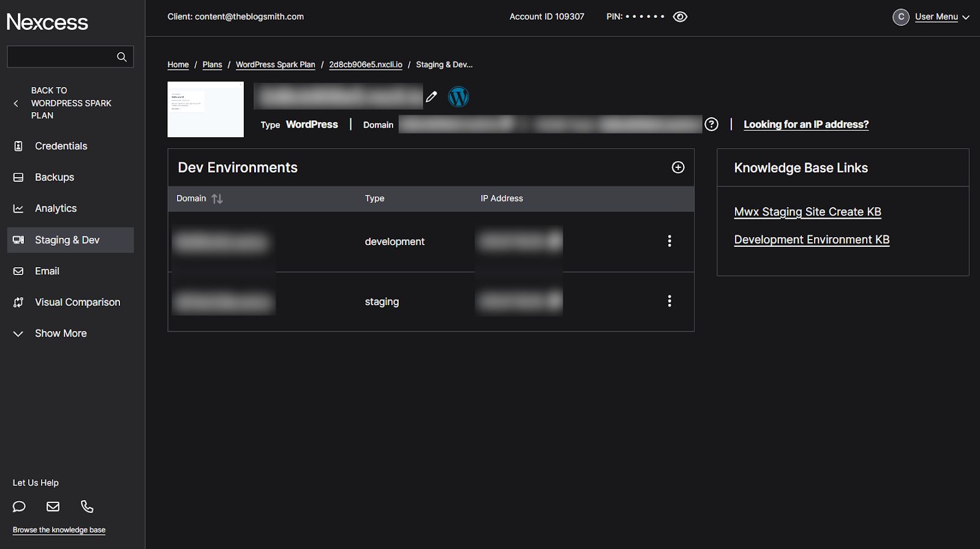Select Staging & Dev menu item
980x549 pixels.
click(x=70, y=240)
